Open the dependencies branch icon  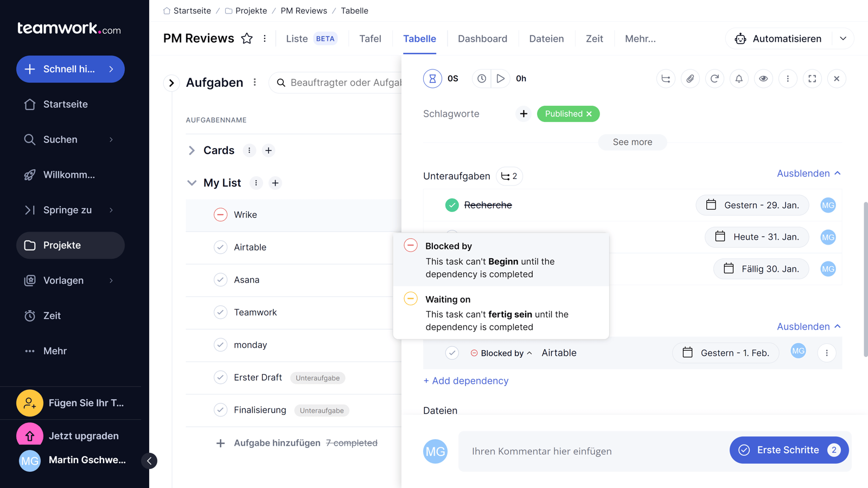666,79
